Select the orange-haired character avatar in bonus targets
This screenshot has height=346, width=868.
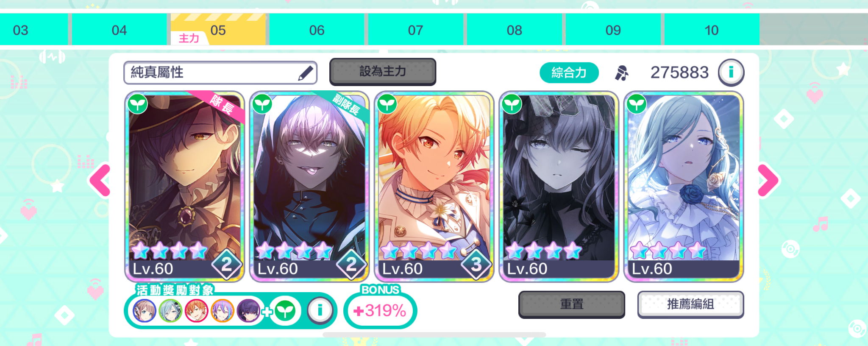[196, 311]
